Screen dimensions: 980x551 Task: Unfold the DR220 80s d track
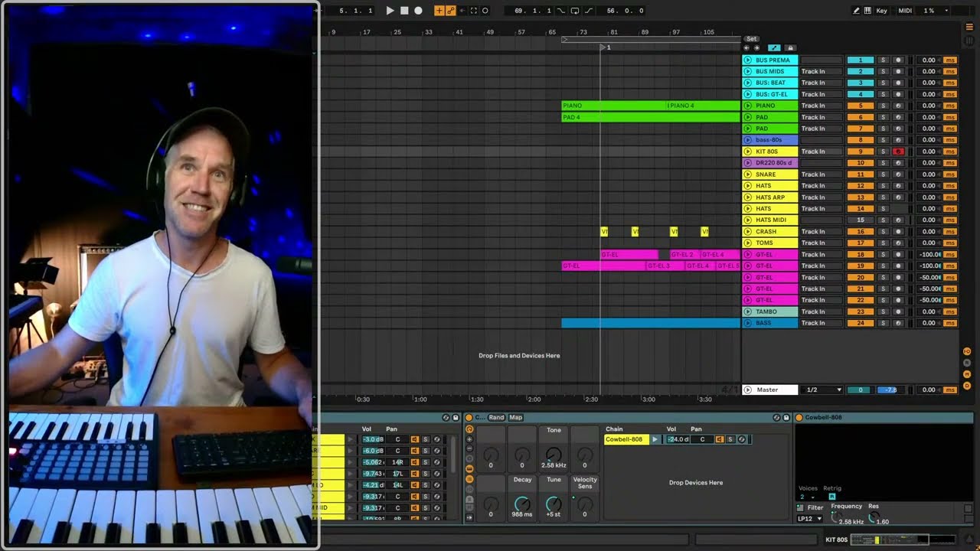tap(748, 163)
